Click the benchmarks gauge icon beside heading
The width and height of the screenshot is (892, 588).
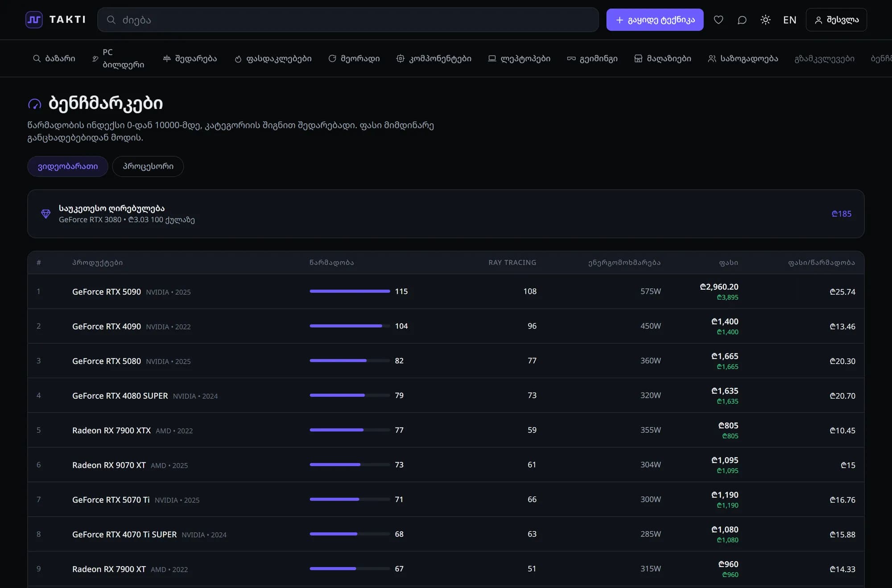[35, 104]
